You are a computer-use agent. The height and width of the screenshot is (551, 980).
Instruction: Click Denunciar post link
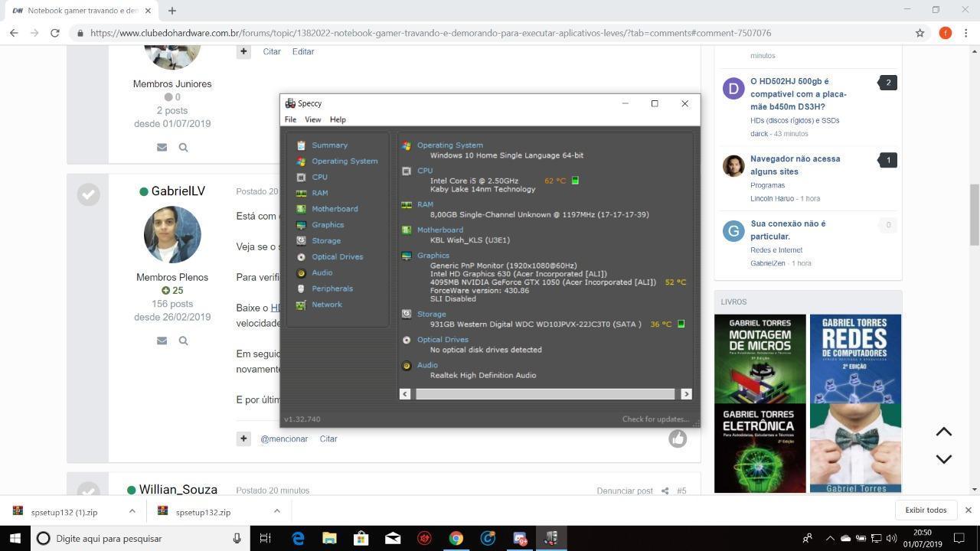click(x=625, y=491)
